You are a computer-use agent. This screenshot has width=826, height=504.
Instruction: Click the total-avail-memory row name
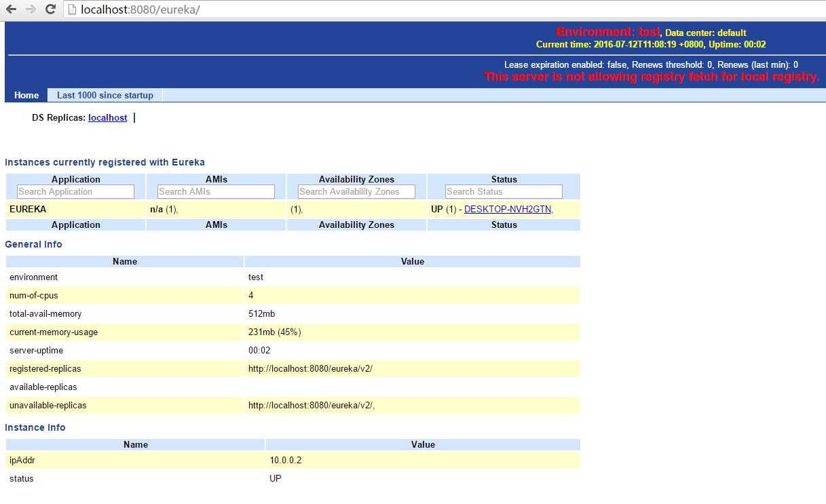(x=45, y=313)
